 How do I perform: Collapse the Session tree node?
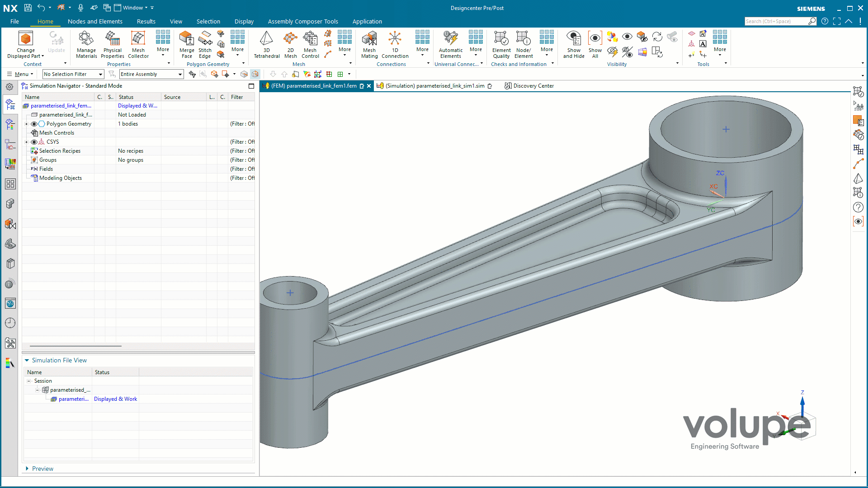click(29, 381)
